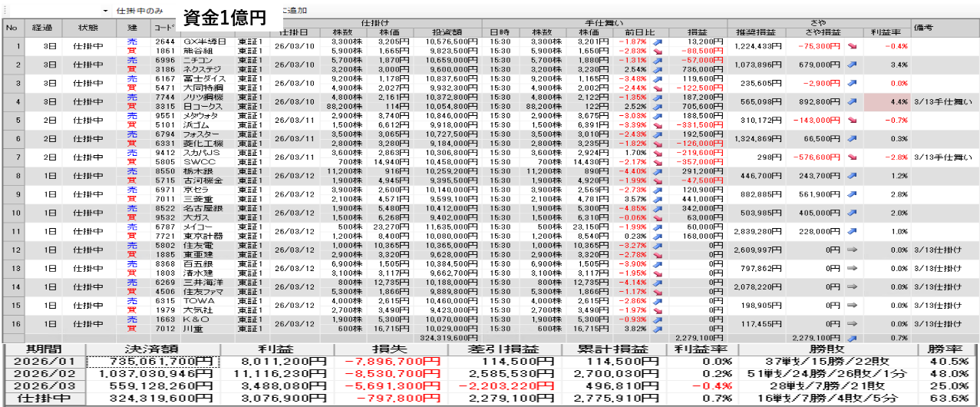Click the toolbar grip handle at far left
The height and width of the screenshot is (407, 980).
(x=3, y=12)
